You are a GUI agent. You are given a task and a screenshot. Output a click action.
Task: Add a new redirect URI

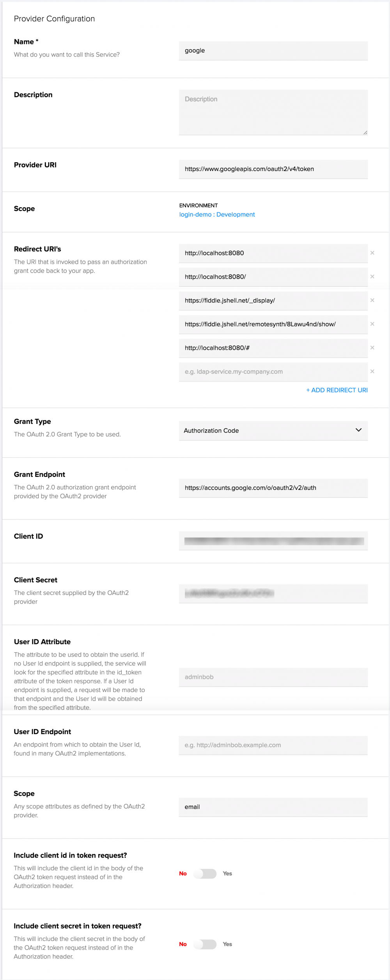coord(336,390)
